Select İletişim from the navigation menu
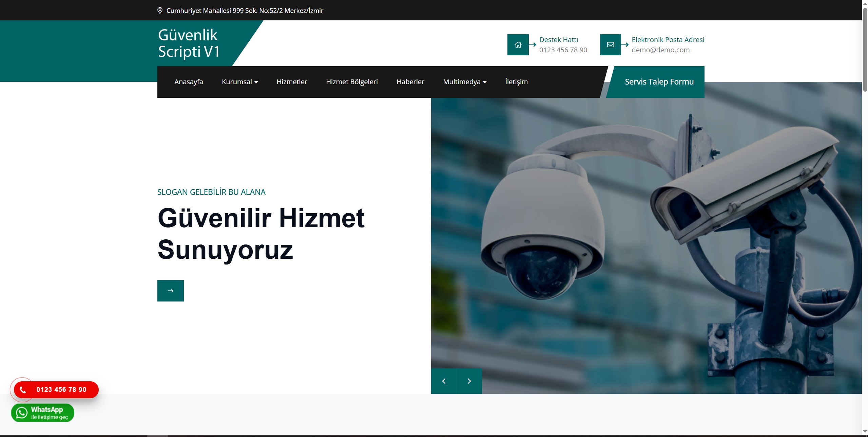Viewport: 868px width, 437px height. point(516,81)
